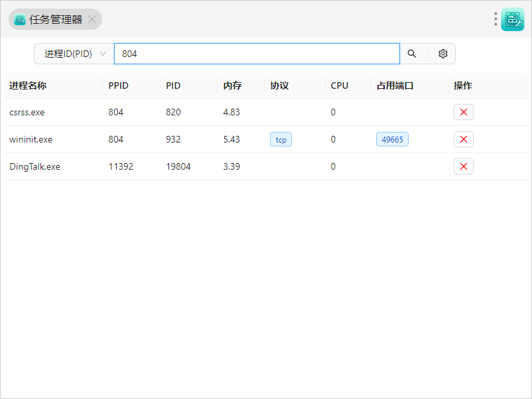Select the csrss.exe process name
Screen dimensions: 532x399
click(27, 112)
